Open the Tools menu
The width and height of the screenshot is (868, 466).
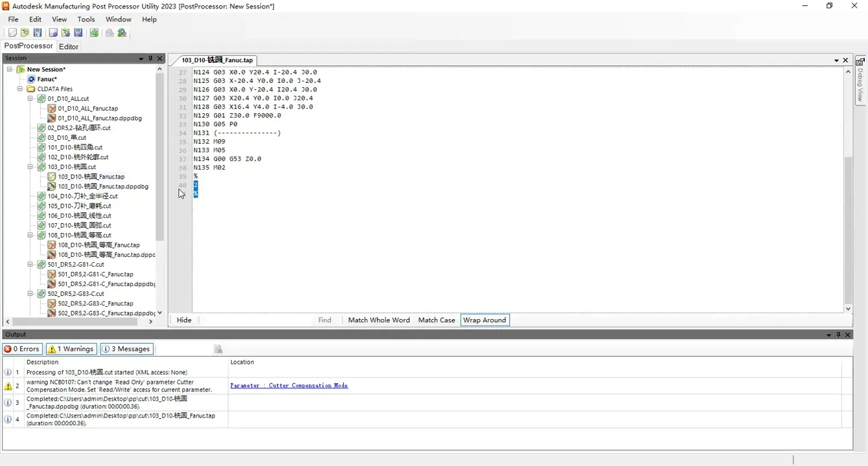[x=86, y=19]
